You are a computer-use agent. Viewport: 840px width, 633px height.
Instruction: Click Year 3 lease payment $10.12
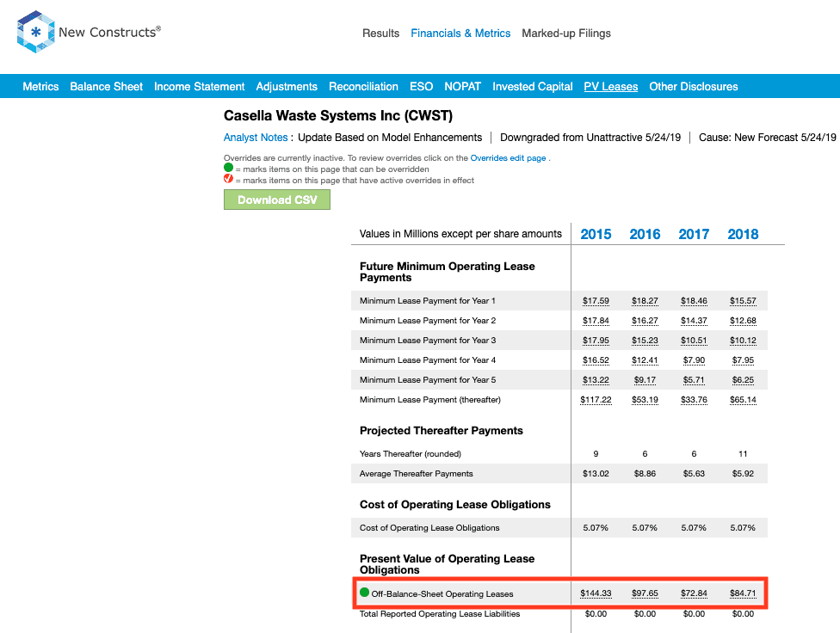coord(743,341)
